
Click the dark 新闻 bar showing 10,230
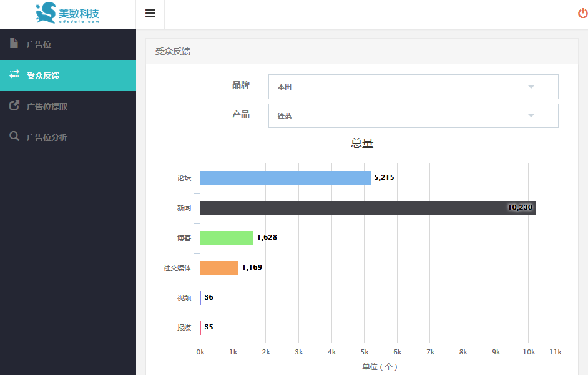[368, 208]
